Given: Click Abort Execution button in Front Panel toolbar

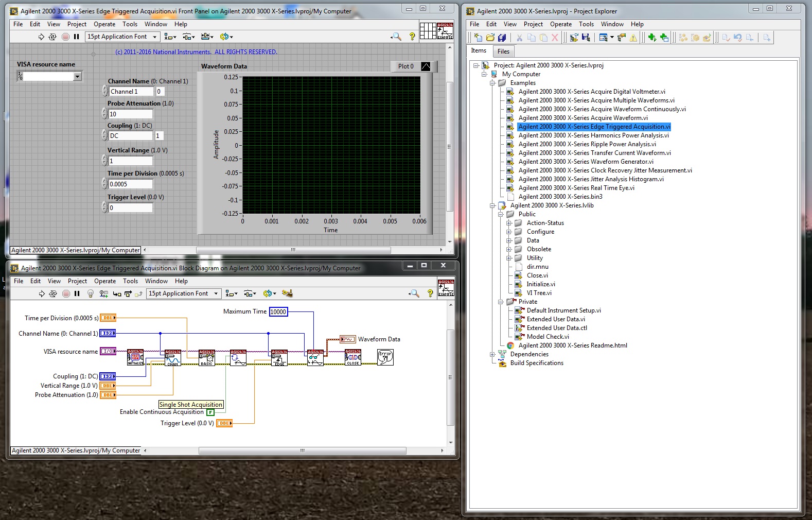Looking at the screenshot, I should (x=65, y=37).
